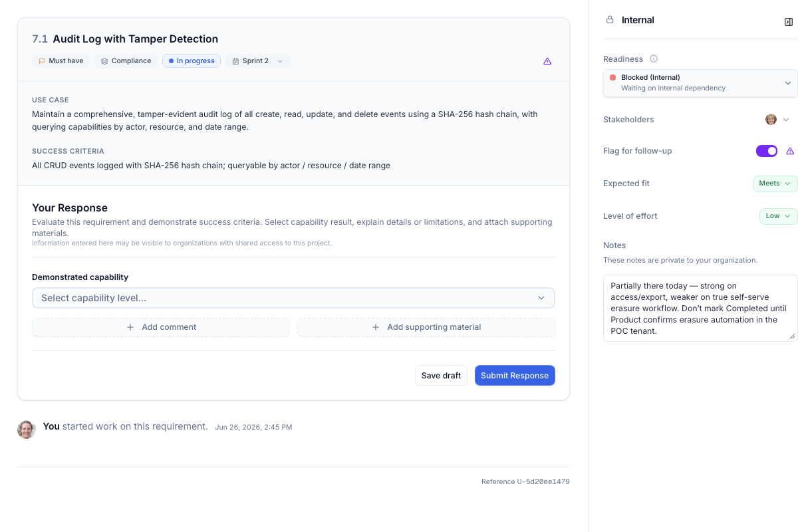Image resolution: width=798 pixels, height=532 pixels.
Task: Click the warning triangle icon in requirement header
Action: tap(547, 61)
